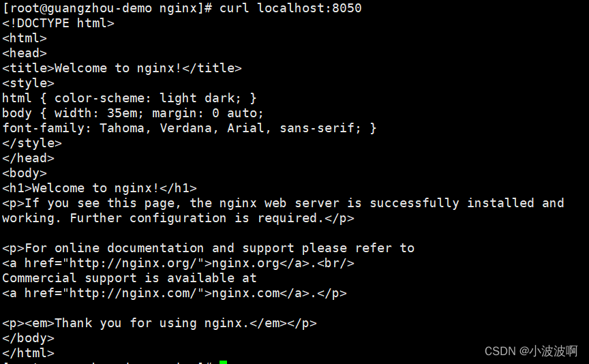This screenshot has height=364, width=589.
Task: Click the http://nginx.com/ URL text
Action: coord(133,293)
